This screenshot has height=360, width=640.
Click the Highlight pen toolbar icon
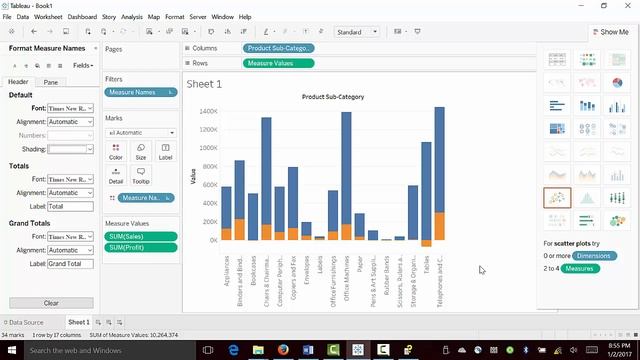tap(266, 31)
